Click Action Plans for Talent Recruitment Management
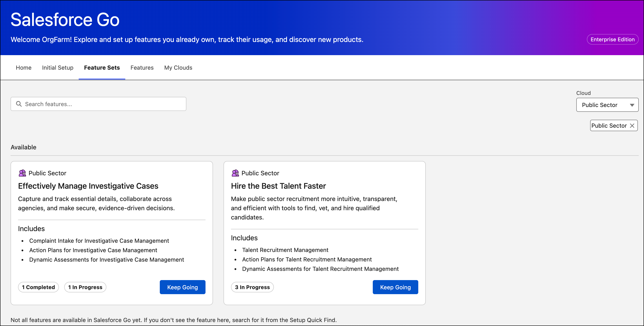 (307, 259)
